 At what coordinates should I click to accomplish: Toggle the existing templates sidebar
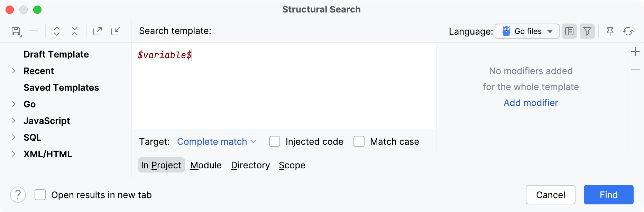pyautogui.click(x=569, y=31)
